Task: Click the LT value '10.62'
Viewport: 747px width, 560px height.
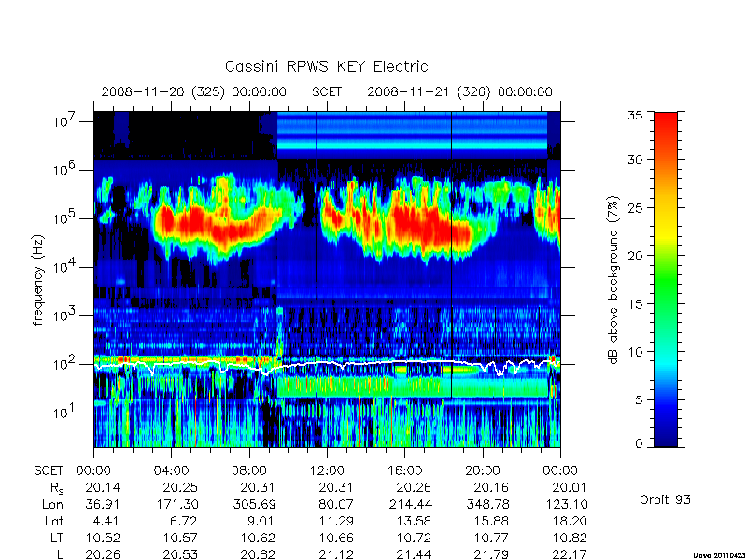Action: coord(258,538)
